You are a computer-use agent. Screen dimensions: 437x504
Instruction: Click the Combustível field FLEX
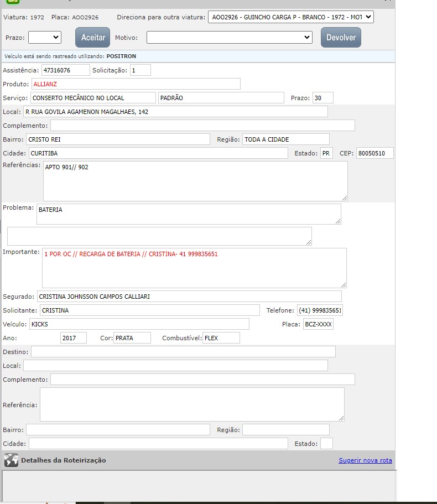221,338
